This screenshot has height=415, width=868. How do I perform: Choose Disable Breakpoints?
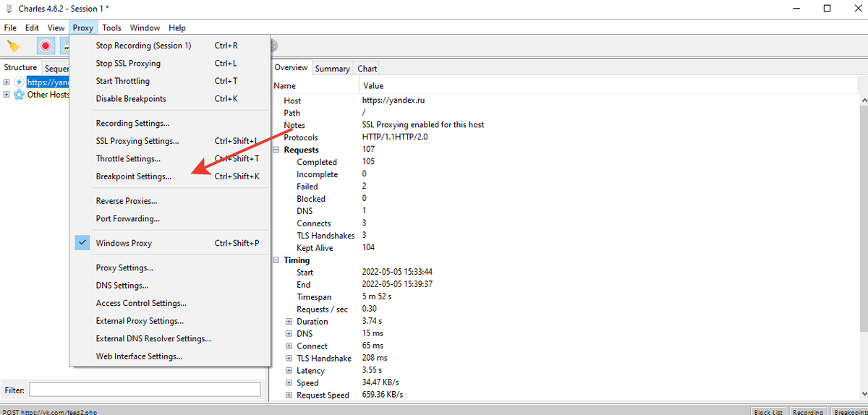click(170, 99)
